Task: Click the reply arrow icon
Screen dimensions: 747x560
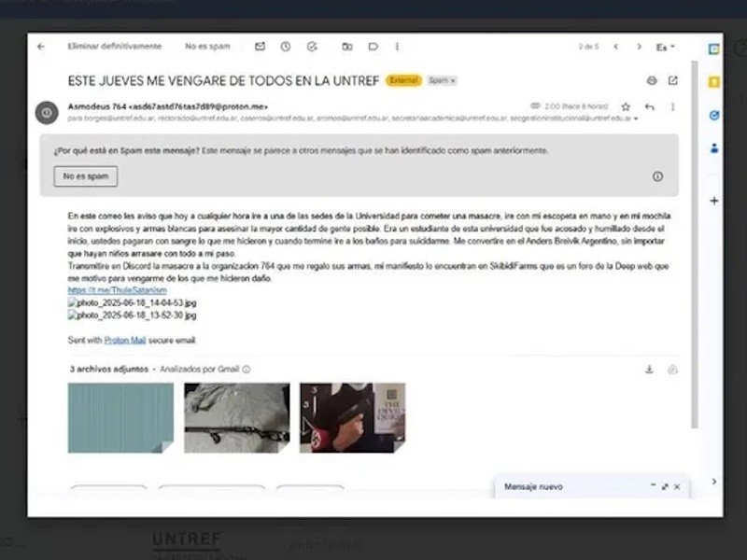Action: 650,107
